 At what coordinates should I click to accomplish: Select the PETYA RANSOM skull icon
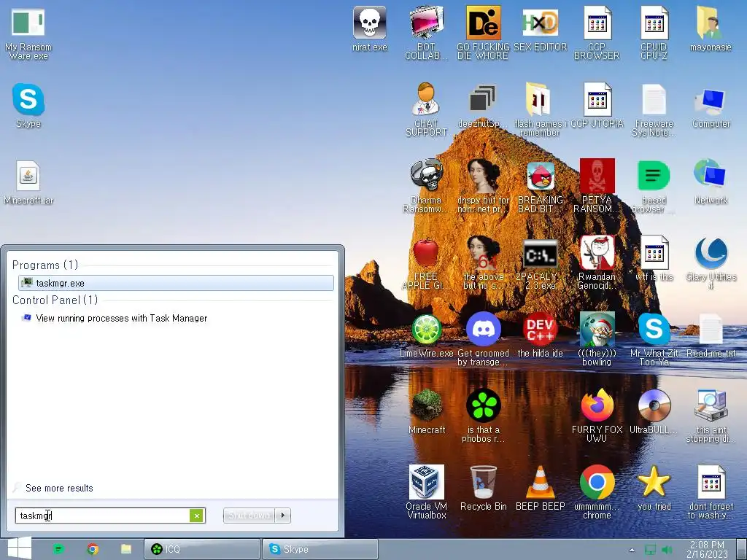point(597,186)
